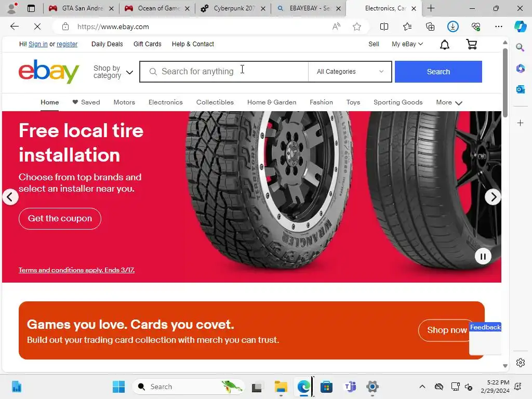Viewport: 532px width, 399px height.
Task: Open the Home navigation item
Action: (49, 102)
